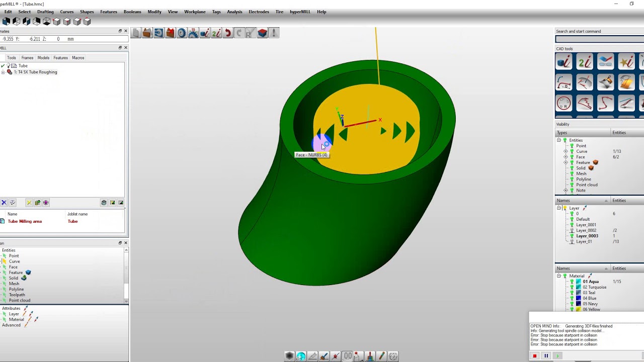Viewport: 644px width, 362px height.
Task: Click the pause button in status panel
Action: click(x=546, y=356)
